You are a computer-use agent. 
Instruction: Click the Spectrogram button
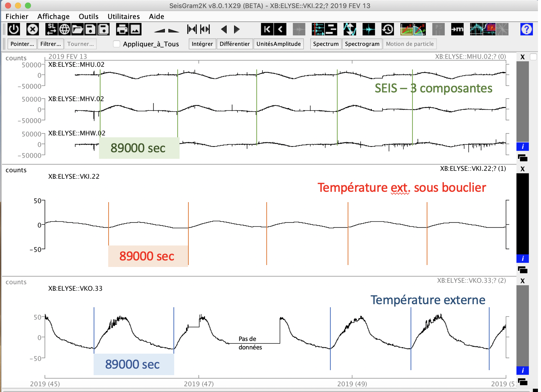click(x=362, y=44)
